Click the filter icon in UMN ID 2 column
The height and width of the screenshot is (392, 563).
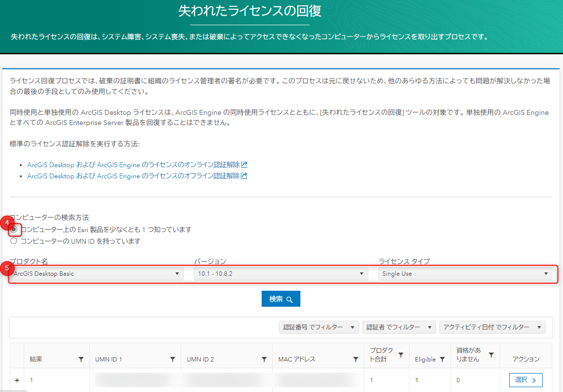tap(264, 360)
